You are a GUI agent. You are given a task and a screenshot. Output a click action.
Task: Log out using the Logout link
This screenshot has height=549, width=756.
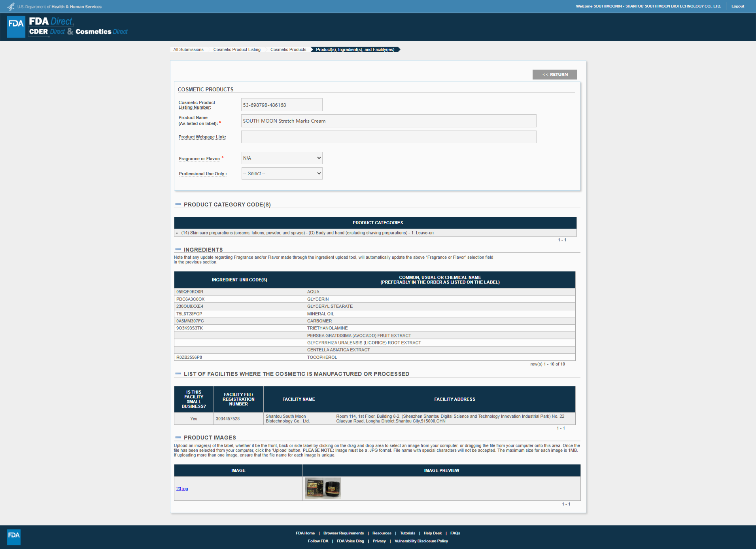tap(737, 6)
